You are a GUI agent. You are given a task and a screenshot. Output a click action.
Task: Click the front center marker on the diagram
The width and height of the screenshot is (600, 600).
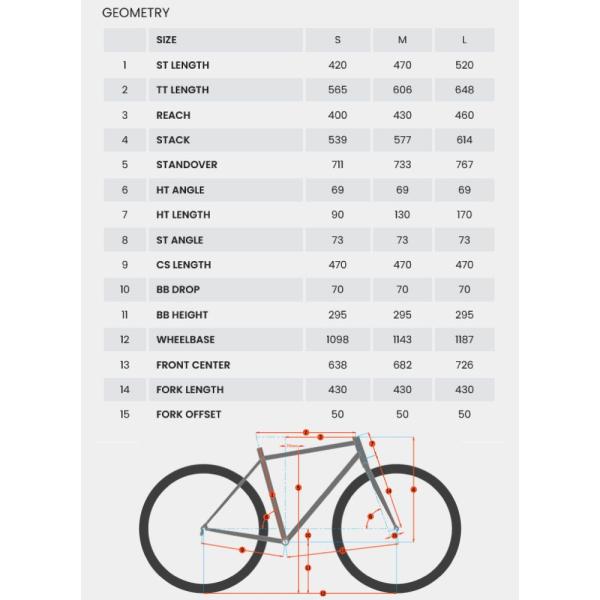(x=343, y=550)
